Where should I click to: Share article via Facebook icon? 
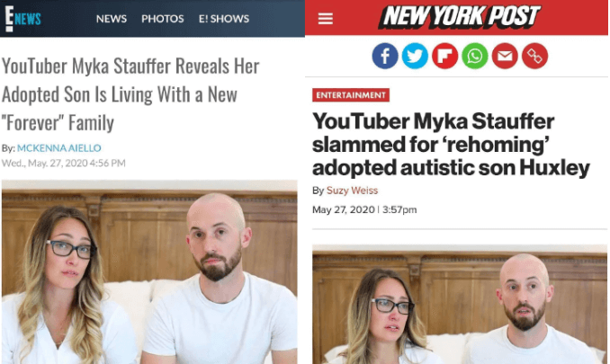(385, 56)
